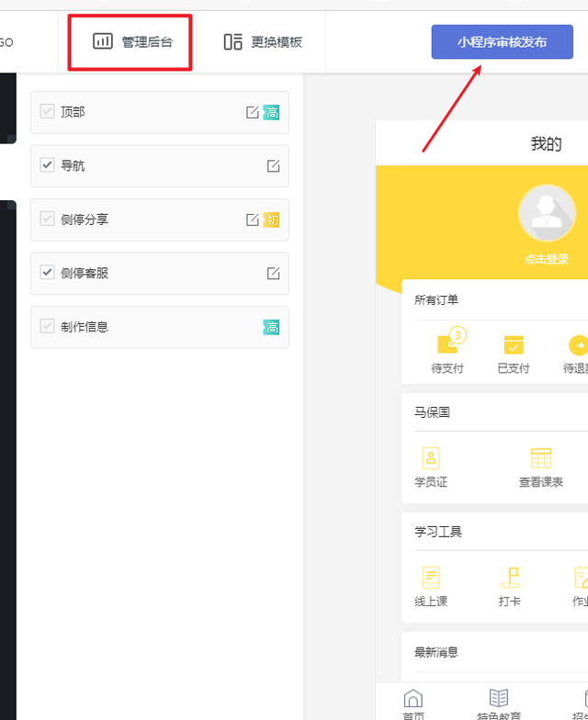Toggle the 侧停分享 checkbox

click(x=47, y=219)
